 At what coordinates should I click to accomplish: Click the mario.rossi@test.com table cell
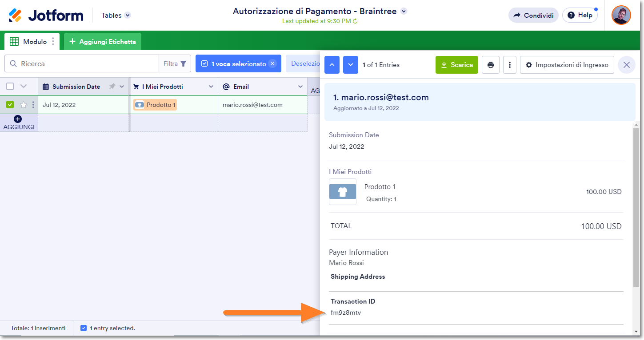[263, 105]
